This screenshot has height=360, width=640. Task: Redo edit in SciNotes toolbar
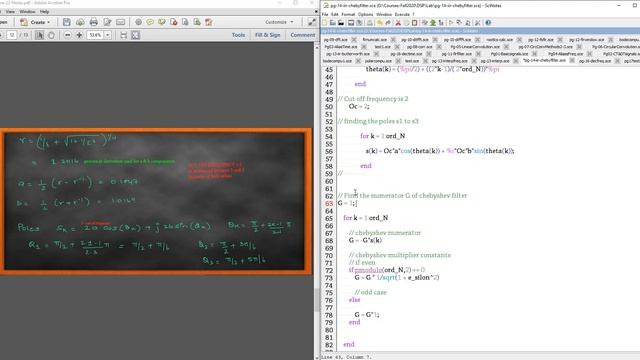click(388, 23)
